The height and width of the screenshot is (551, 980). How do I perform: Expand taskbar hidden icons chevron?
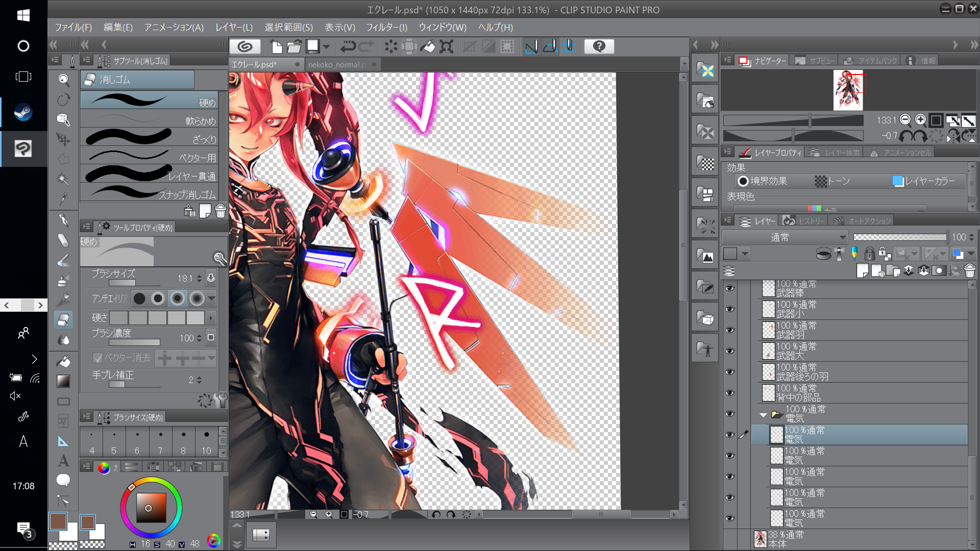pyautogui.click(x=34, y=359)
